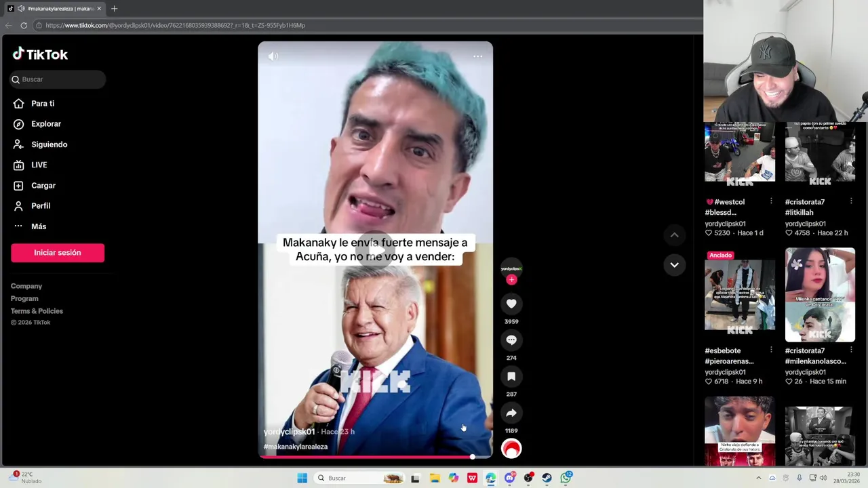Open yordyclips01 username on the video

[290, 432]
